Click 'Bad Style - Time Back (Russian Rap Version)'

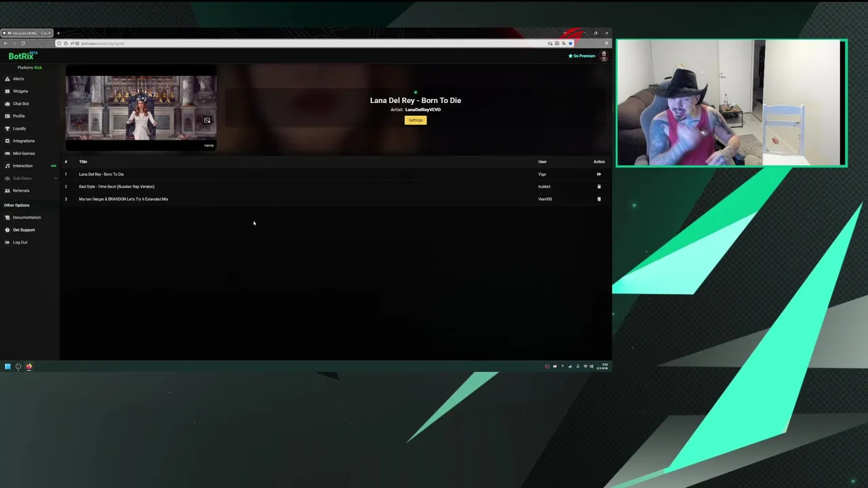click(x=117, y=186)
